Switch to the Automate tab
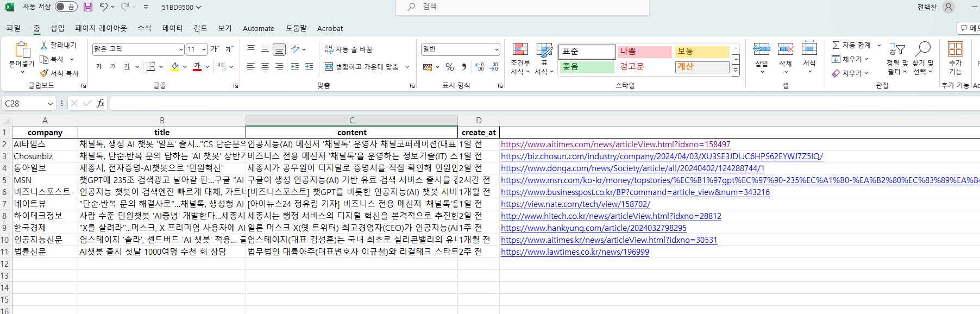Screen dimensions: 980x314 coord(259,28)
